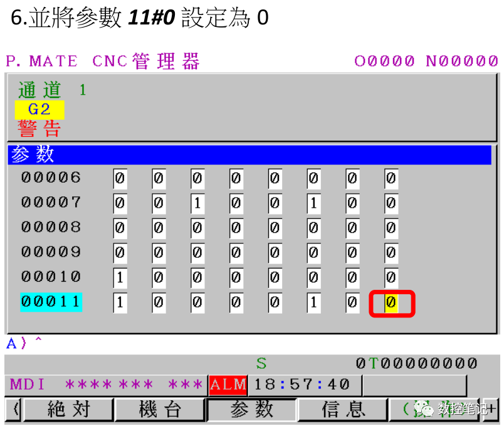Image resolution: width=504 pixels, height=431 pixels.
Task: Switch to the 参数 soft key
Action: point(251,410)
